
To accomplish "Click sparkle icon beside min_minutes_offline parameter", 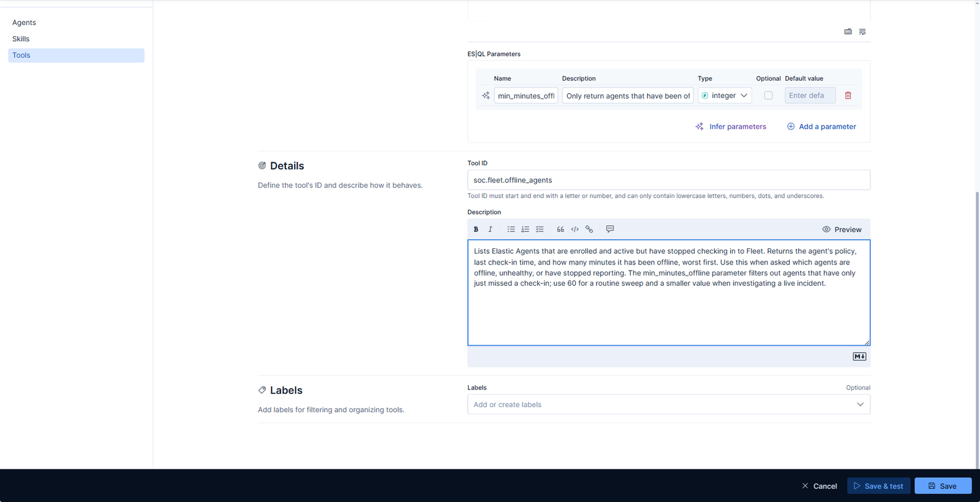I will (486, 96).
